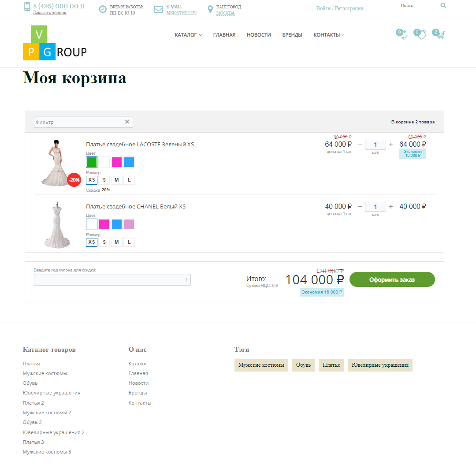
Task: Open the city selector Москва
Action: tap(225, 13)
